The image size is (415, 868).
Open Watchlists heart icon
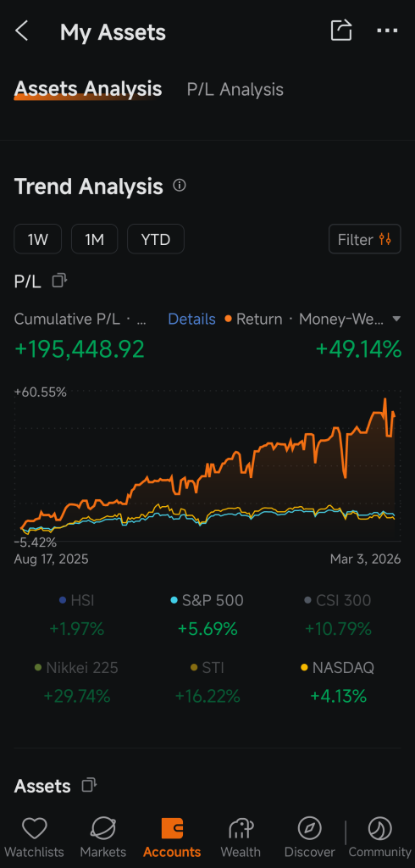[35, 829]
